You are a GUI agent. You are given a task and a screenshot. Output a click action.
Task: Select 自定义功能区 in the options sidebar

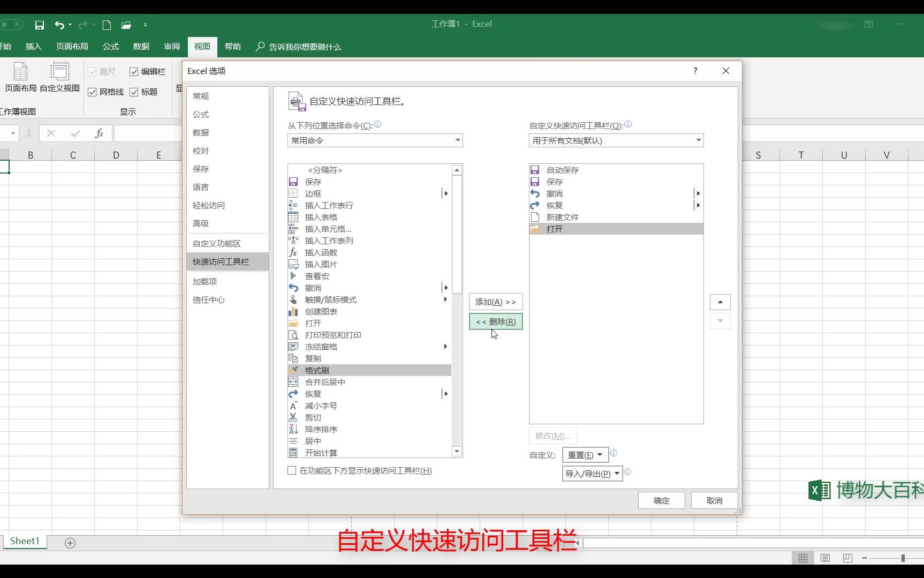pos(227,243)
